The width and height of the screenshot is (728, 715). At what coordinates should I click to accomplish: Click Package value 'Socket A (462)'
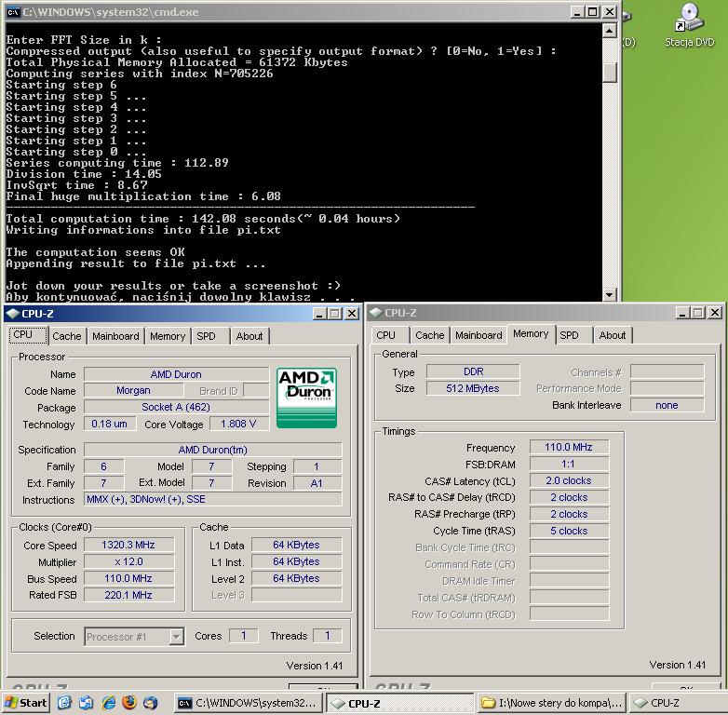[x=177, y=407]
